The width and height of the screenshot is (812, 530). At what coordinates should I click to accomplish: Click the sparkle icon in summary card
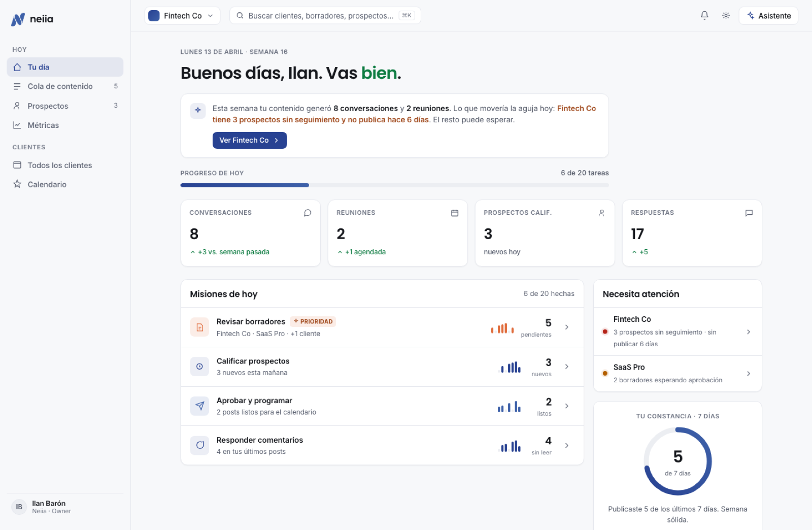click(x=198, y=110)
